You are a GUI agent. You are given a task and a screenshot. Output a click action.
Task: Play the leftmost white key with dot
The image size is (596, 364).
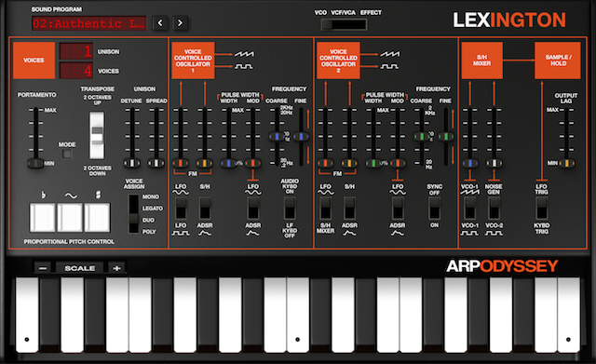27,316
